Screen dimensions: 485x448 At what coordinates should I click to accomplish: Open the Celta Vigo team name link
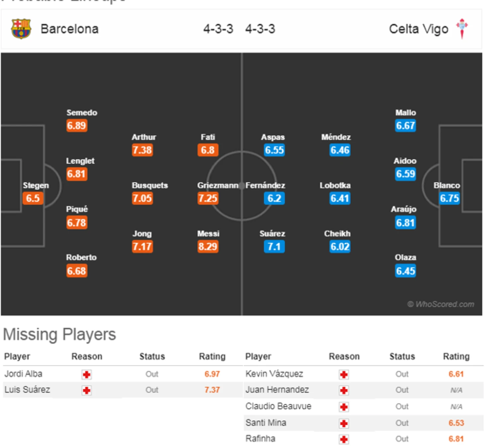[x=419, y=29]
